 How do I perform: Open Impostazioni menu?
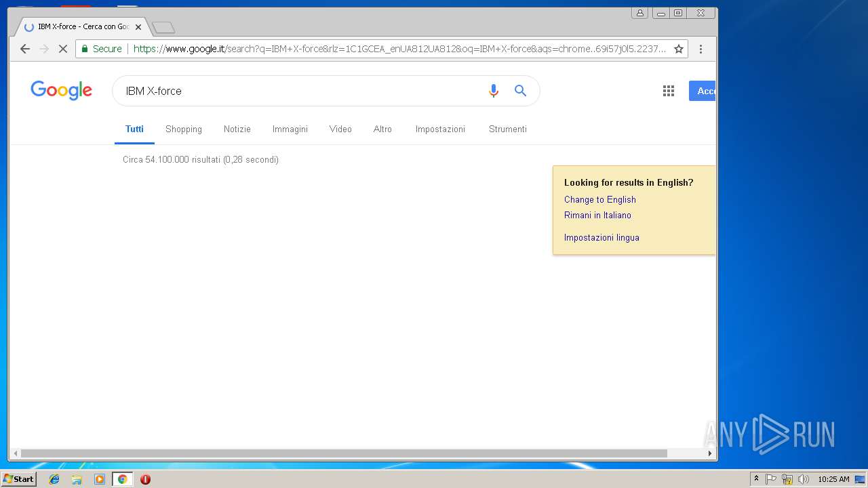tap(440, 129)
